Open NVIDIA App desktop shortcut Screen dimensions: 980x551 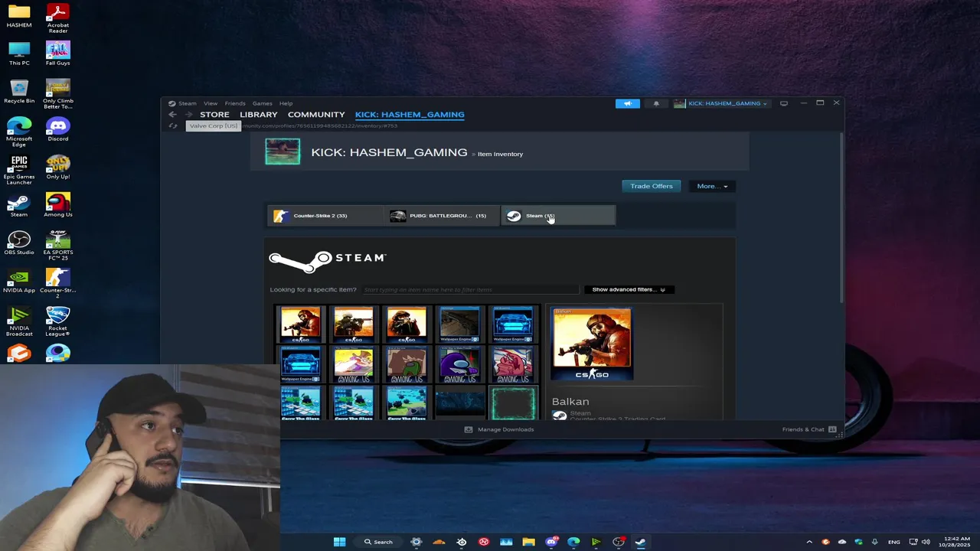(x=19, y=281)
